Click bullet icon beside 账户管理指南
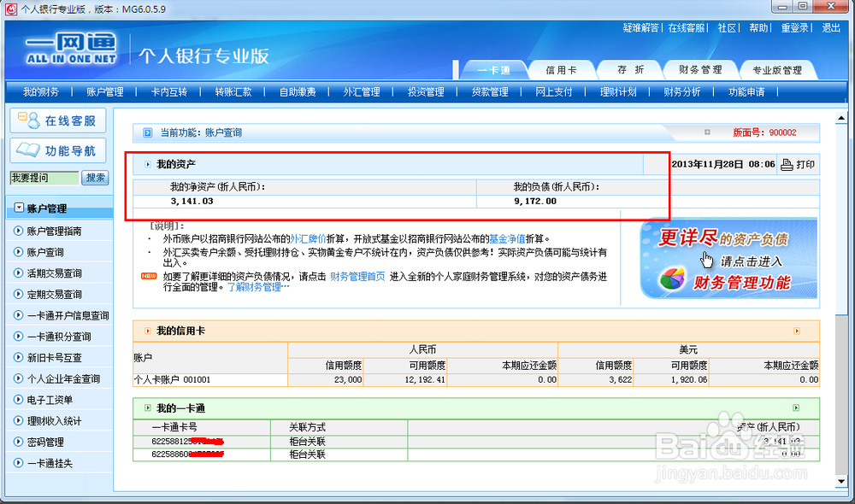Image resolution: width=855 pixels, height=504 pixels. pyautogui.click(x=18, y=231)
